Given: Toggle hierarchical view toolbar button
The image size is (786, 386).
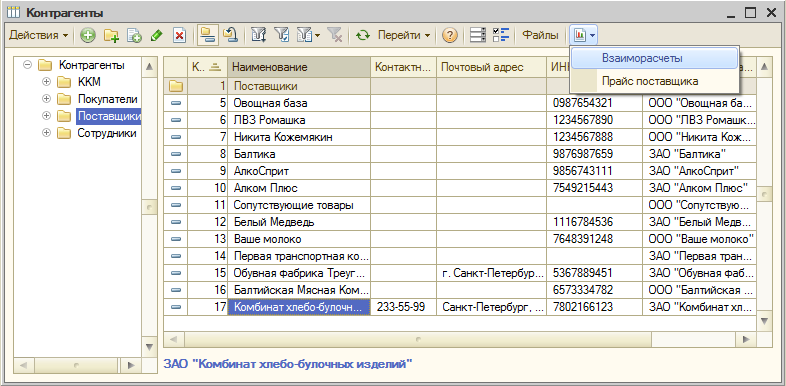Looking at the screenshot, I should [x=207, y=35].
